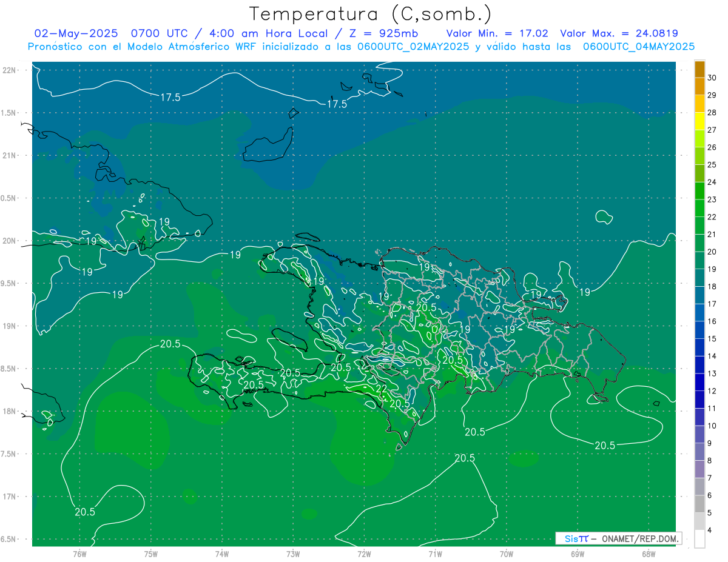Viewport: 728px width, 562px height.
Task: Click the "74W" longitude axis label
Action: pos(222,554)
